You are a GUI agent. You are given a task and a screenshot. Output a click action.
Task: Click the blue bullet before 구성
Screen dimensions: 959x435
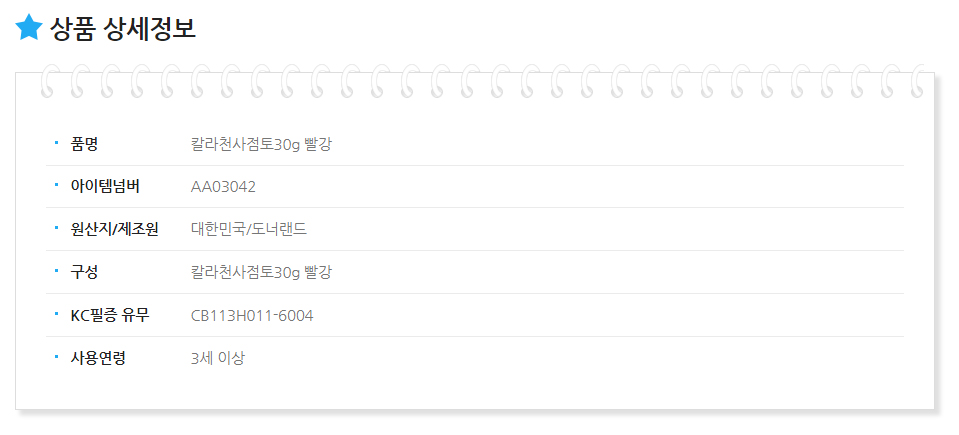[56, 270]
